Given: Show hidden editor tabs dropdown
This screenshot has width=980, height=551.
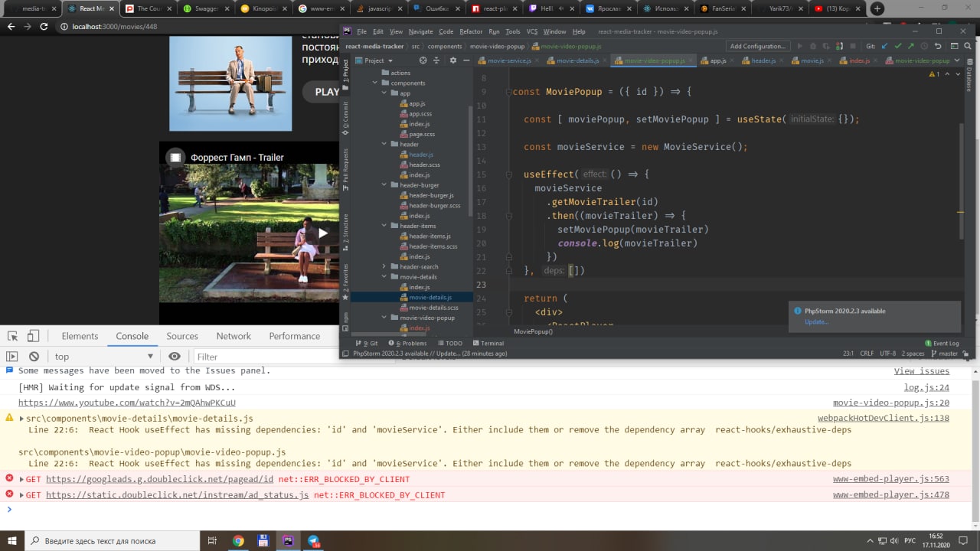Looking at the screenshot, I should [957, 60].
